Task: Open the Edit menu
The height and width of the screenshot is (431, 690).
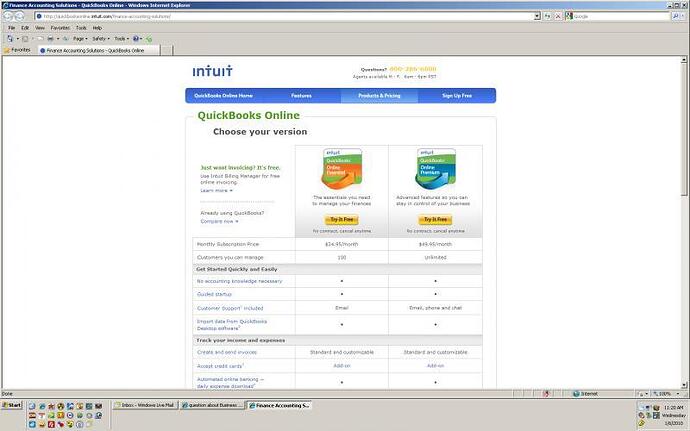Action: [x=25, y=28]
